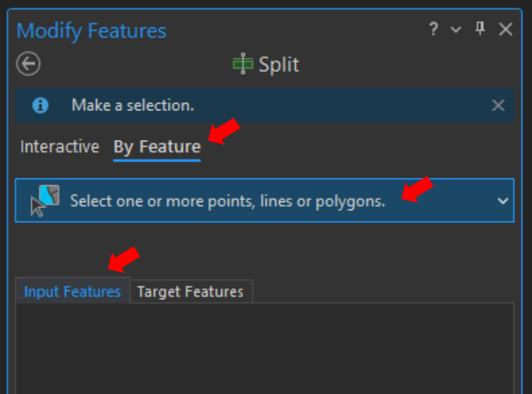The height and width of the screenshot is (394, 532).
Task: Click the green Split tool icon
Action: coord(243,64)
